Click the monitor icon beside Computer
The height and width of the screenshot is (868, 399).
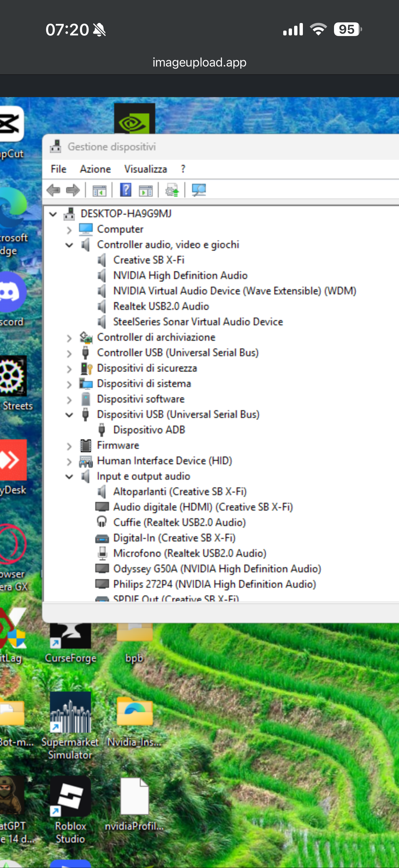pyautogui.click(x=86, y=229)
